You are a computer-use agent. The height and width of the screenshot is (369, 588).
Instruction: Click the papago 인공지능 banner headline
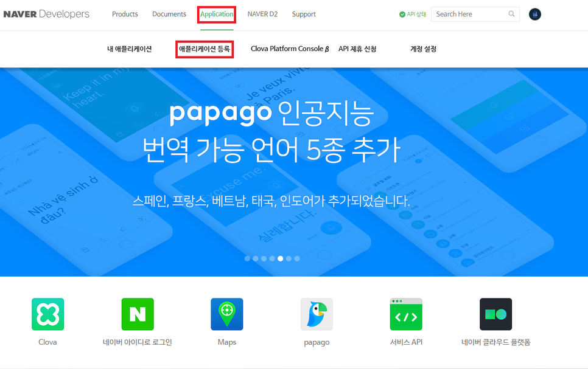coord(271,112)
